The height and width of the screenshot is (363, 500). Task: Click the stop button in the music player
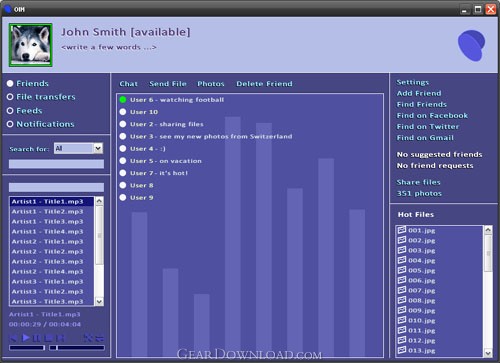pos(49,338)
